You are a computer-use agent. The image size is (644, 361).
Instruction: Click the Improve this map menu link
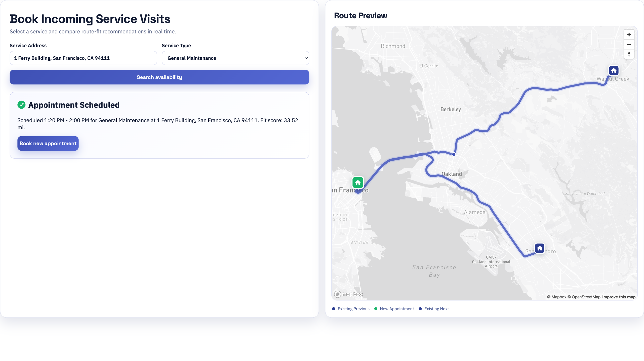pos(619,297)
